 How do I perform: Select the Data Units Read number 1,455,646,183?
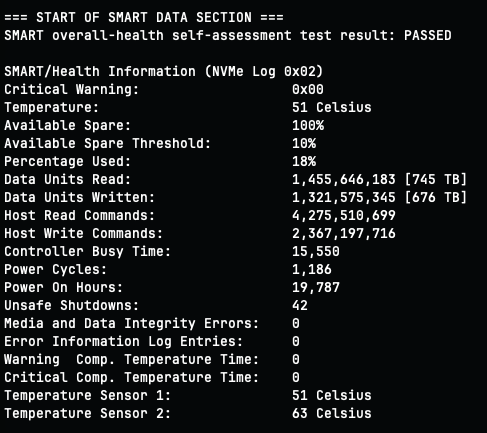click(344, 179)
